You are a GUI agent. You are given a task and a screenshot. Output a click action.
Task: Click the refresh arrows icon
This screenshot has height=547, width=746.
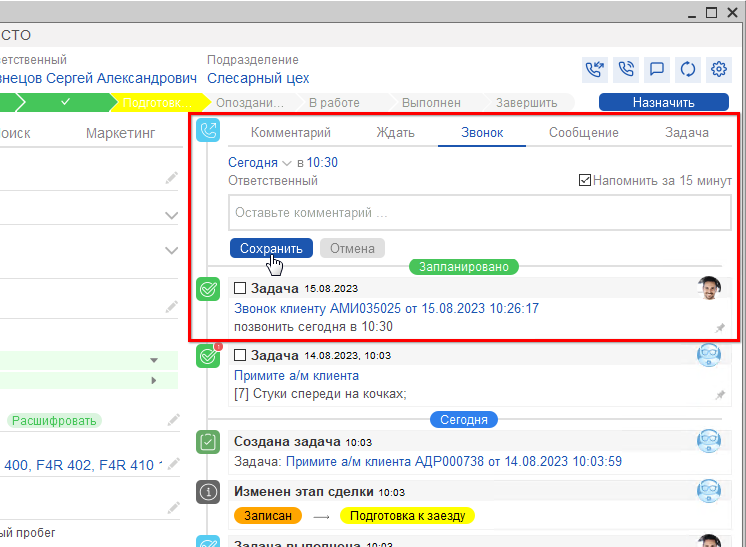click(688, 69)
